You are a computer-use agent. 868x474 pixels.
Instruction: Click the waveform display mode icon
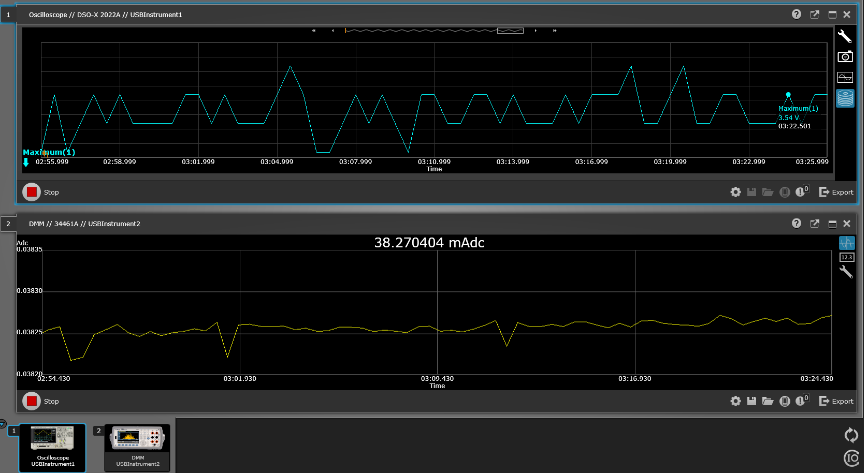pyautogui.click(x=845, y=78)
